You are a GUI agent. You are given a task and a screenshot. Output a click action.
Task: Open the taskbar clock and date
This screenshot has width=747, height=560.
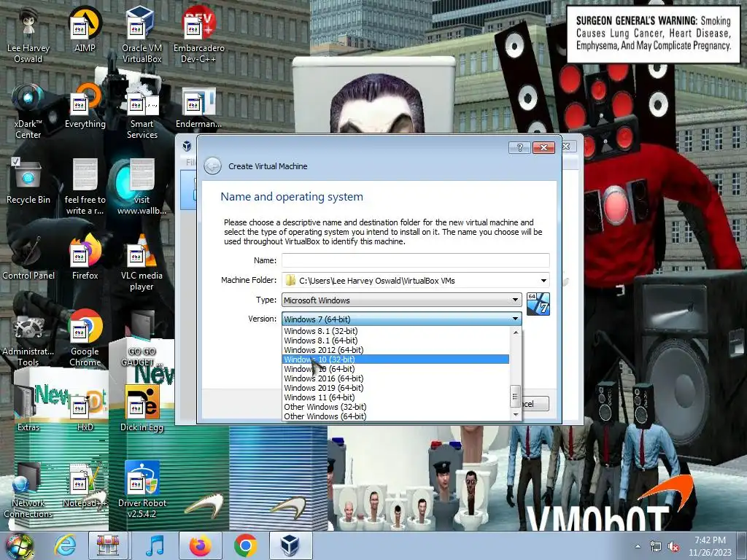pos(710,546)
